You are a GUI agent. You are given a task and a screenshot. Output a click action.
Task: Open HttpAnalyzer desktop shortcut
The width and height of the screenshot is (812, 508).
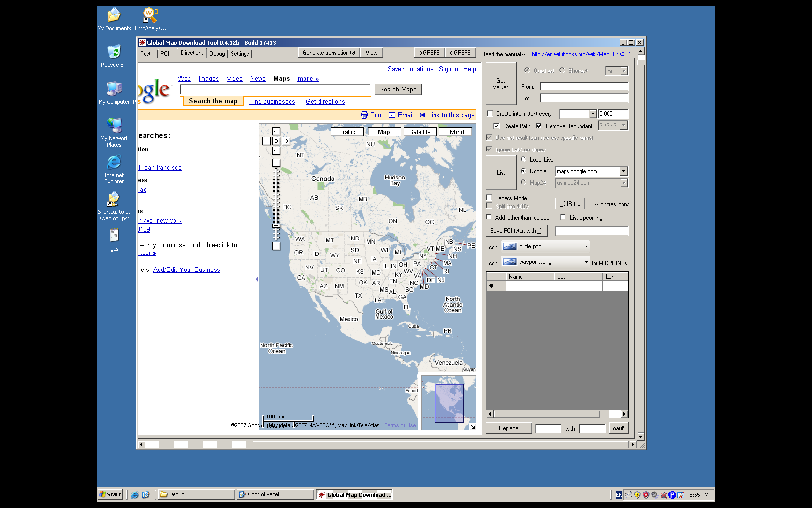(x=150, y=15)
